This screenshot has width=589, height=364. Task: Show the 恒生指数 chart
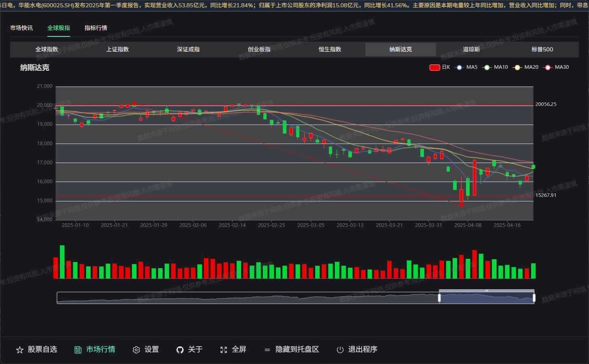point(330,49)
